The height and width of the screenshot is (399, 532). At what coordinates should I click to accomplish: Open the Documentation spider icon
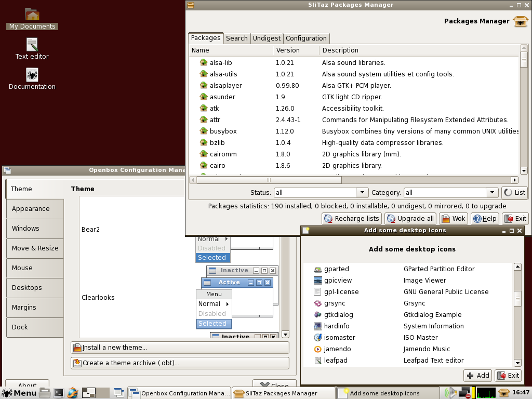(32, 75)
